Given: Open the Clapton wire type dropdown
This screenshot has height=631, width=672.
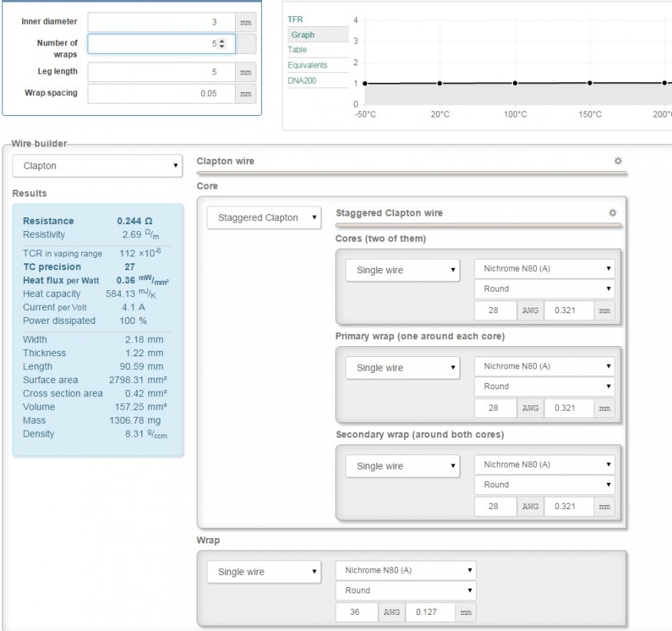Looking at the screenshot, I should (98, 166).
